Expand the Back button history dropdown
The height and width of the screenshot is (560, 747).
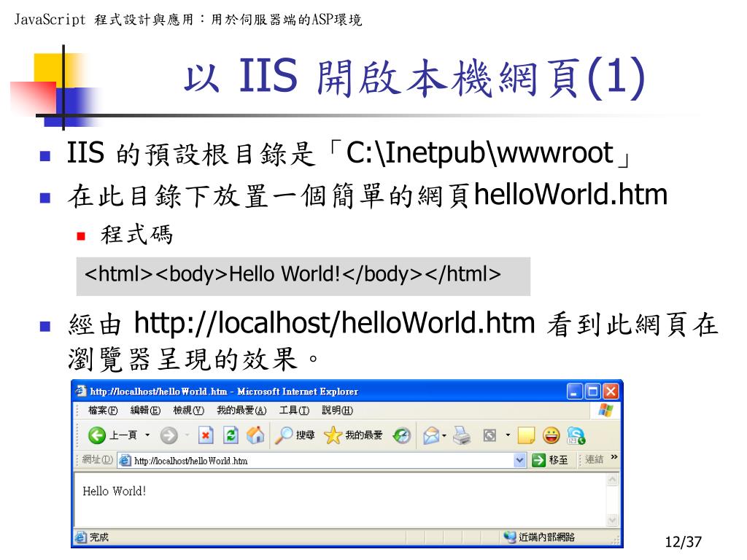pos(147,435)
